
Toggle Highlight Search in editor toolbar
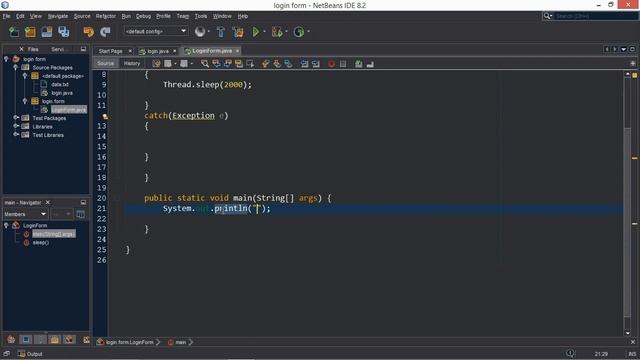tap(239, 64)
